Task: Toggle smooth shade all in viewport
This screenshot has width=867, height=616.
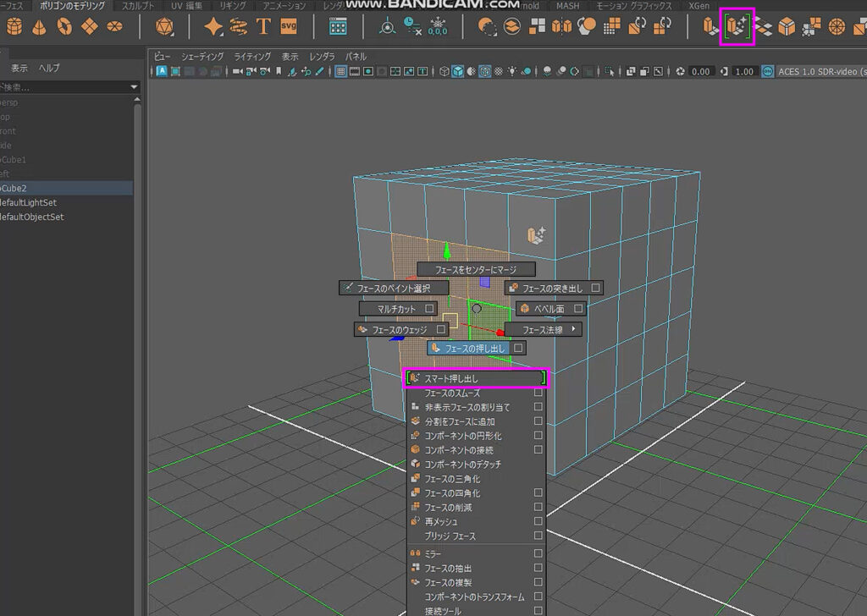Action: pyautogui.click(x=458, y=71)
